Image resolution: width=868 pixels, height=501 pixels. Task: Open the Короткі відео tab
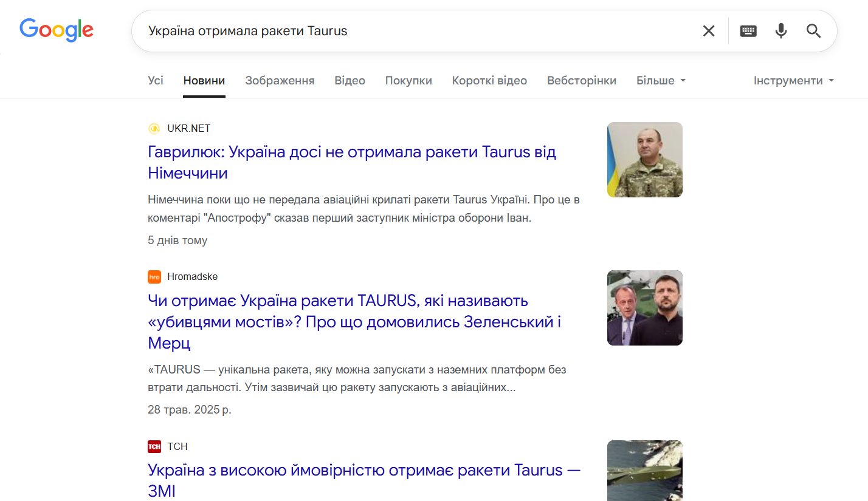click(489, 81)
